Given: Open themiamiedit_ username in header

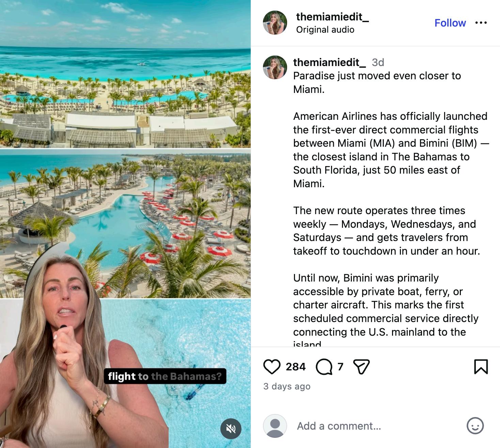Looking at the screenshot, I should (332, 16).
